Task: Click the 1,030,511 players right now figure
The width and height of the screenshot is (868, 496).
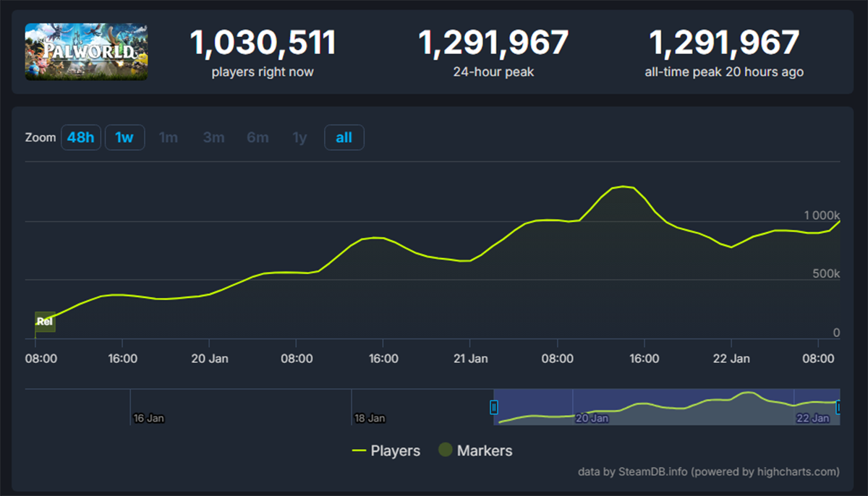Action: coord(263,43)
